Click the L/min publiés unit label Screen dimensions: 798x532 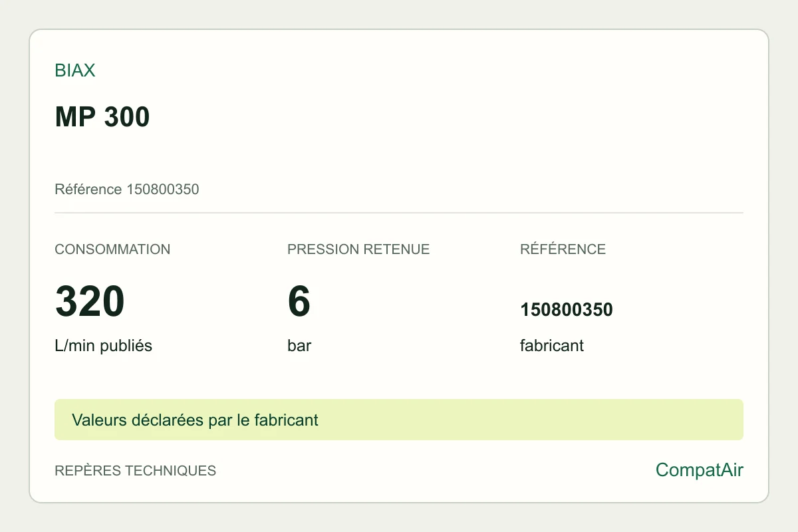click(103, 346)
